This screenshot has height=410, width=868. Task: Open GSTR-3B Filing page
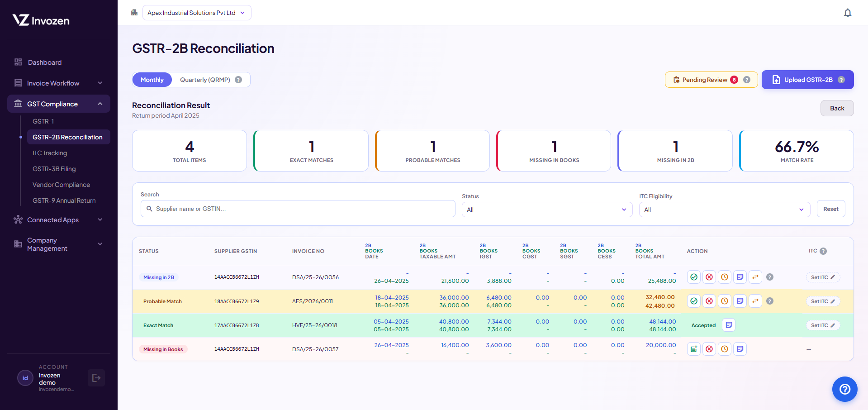tap(68, 169)
